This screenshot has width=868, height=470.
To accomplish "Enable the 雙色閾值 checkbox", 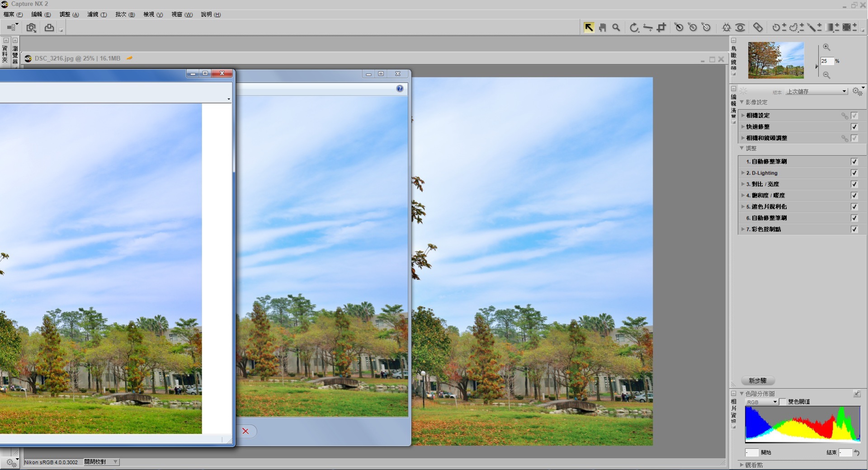I will 783,402.
